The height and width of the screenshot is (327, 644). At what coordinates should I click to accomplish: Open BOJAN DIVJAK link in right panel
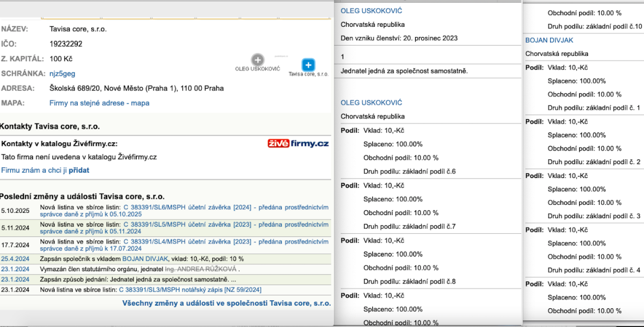click(550, 40)
